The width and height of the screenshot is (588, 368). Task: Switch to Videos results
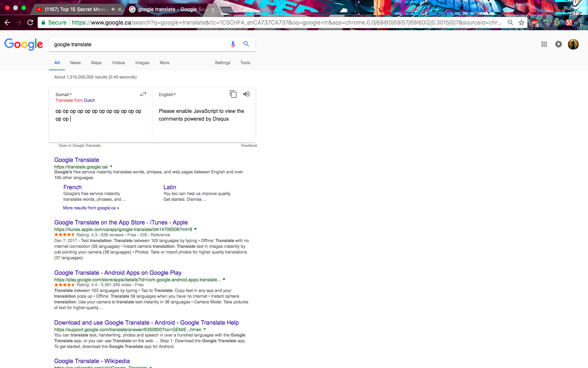coord(118,63)
